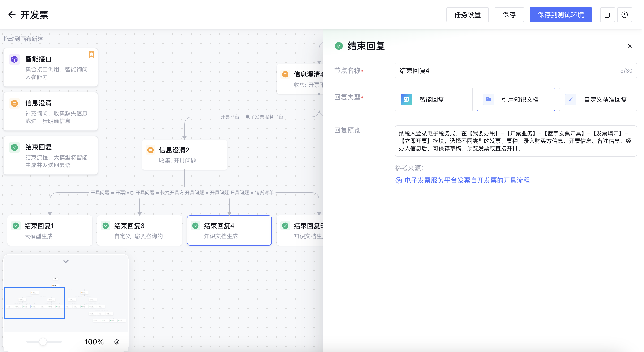The height and width of the screenshot is (352, 644).
Task: Click the plus zoom-in icon
Action: point(73,342)
